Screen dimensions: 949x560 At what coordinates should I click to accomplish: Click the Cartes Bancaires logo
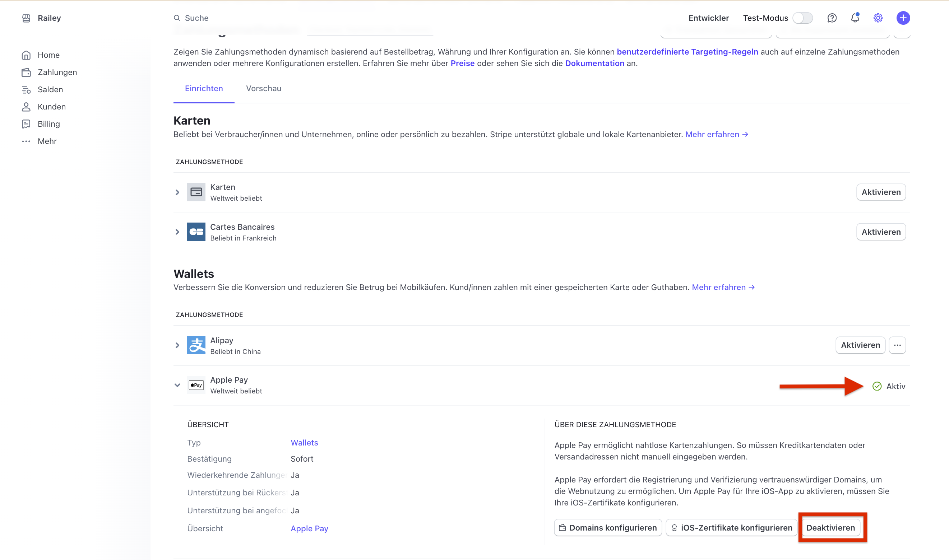[x=196, y=232]
